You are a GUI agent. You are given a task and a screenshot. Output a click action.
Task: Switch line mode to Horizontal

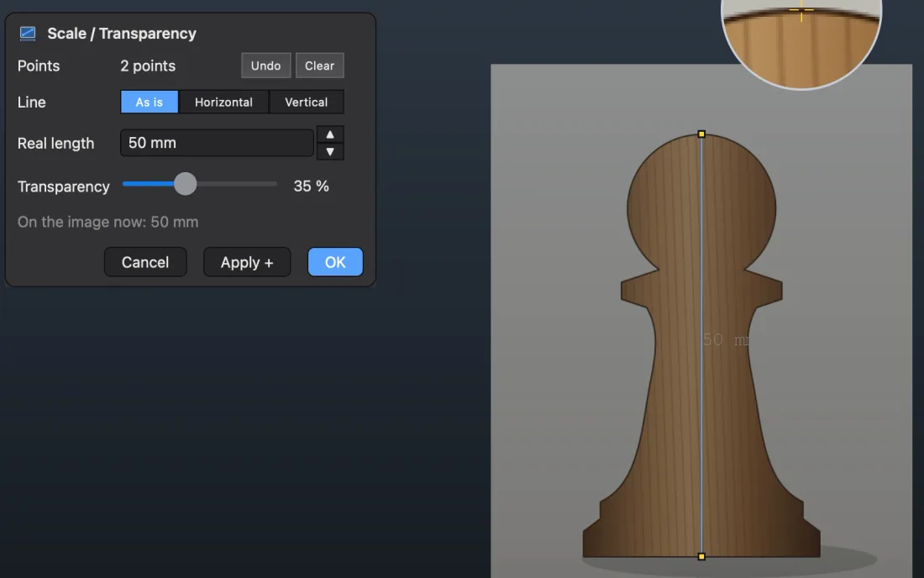coord(223,102)
